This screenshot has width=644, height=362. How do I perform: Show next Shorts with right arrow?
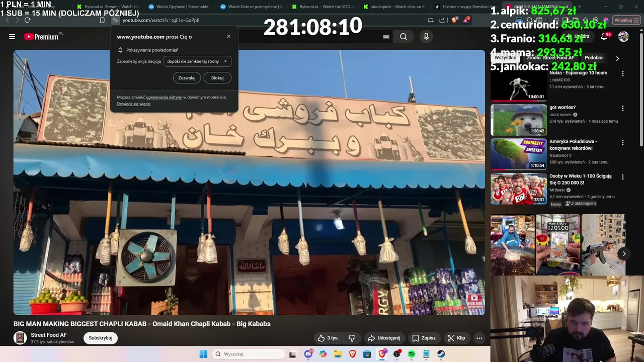[624, 254]
